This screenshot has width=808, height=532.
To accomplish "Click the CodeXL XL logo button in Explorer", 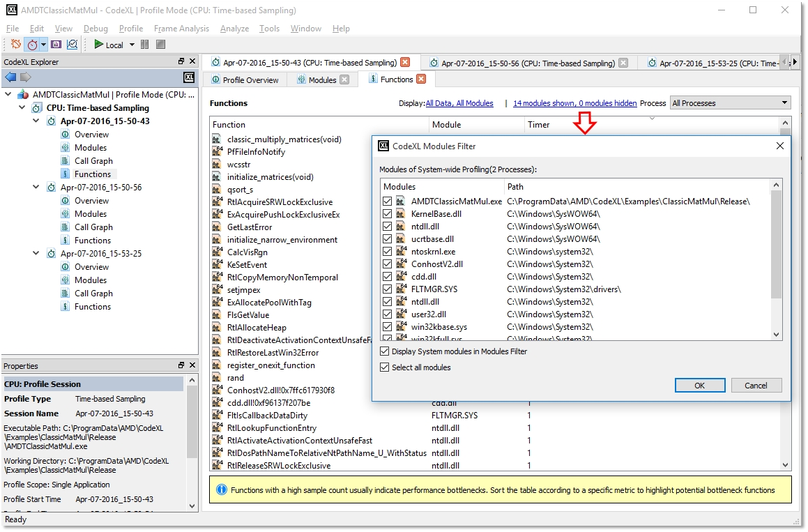I will coord(189,77).
